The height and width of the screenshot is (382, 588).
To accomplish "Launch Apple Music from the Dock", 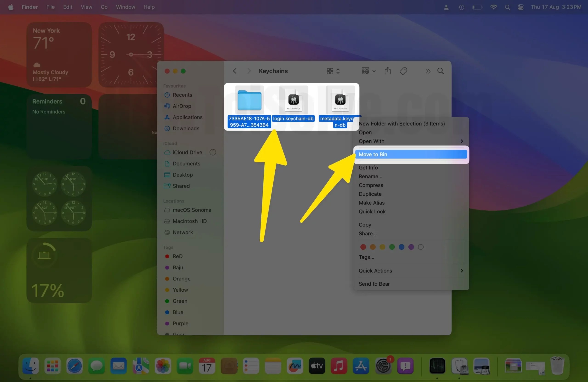I will 339,366.
